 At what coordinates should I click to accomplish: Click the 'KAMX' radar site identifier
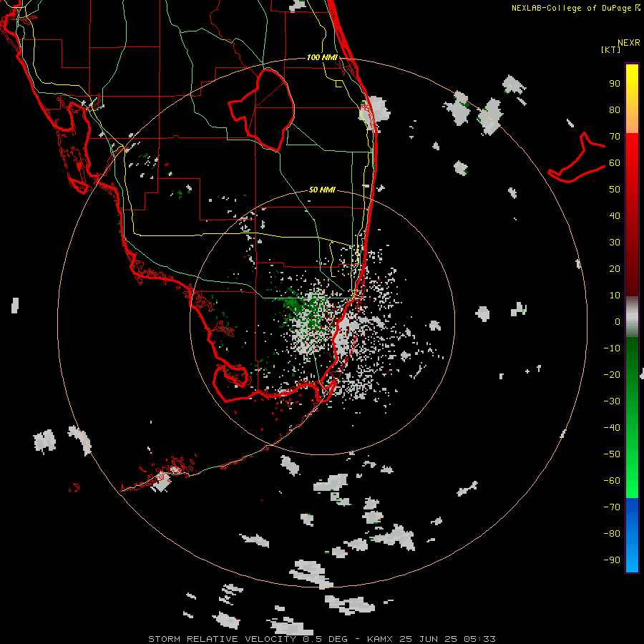(x=380, y=639)
